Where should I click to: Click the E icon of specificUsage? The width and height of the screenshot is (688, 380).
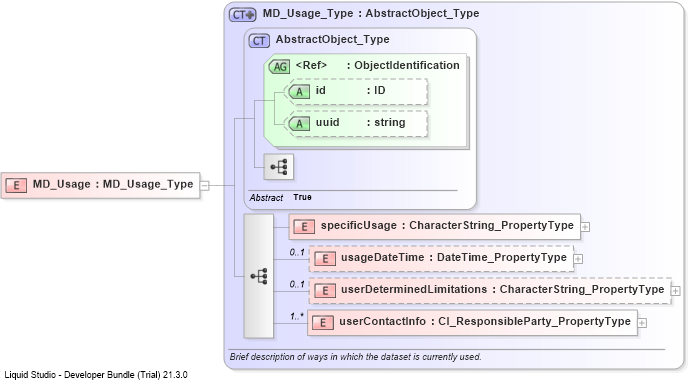pos(304,227)
